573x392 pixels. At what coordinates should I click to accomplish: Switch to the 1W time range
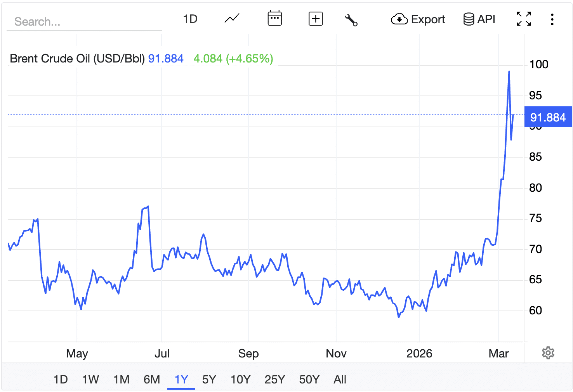click(90, 380)
